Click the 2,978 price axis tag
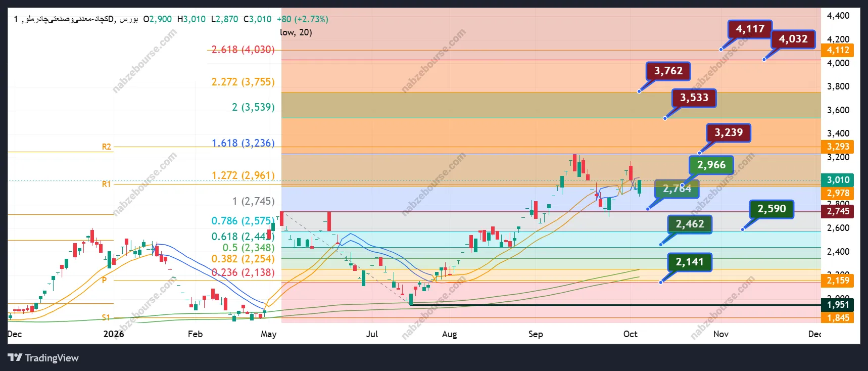Screen dimensions: 868x371 (838, 193)
